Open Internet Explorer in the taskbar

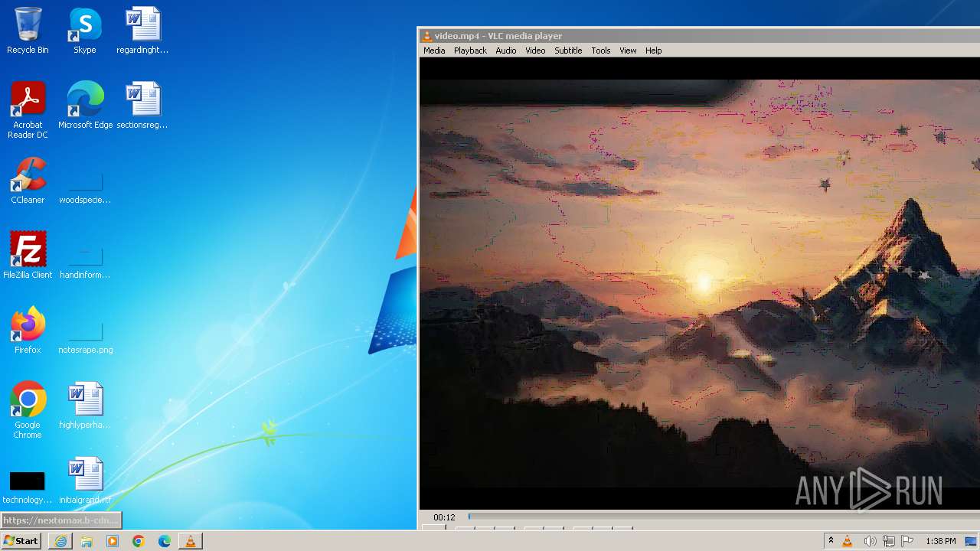60,541
